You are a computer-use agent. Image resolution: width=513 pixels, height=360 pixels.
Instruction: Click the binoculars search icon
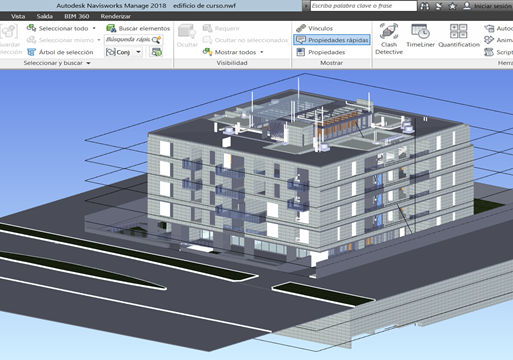pyautogui.click(x=424, y=6)
